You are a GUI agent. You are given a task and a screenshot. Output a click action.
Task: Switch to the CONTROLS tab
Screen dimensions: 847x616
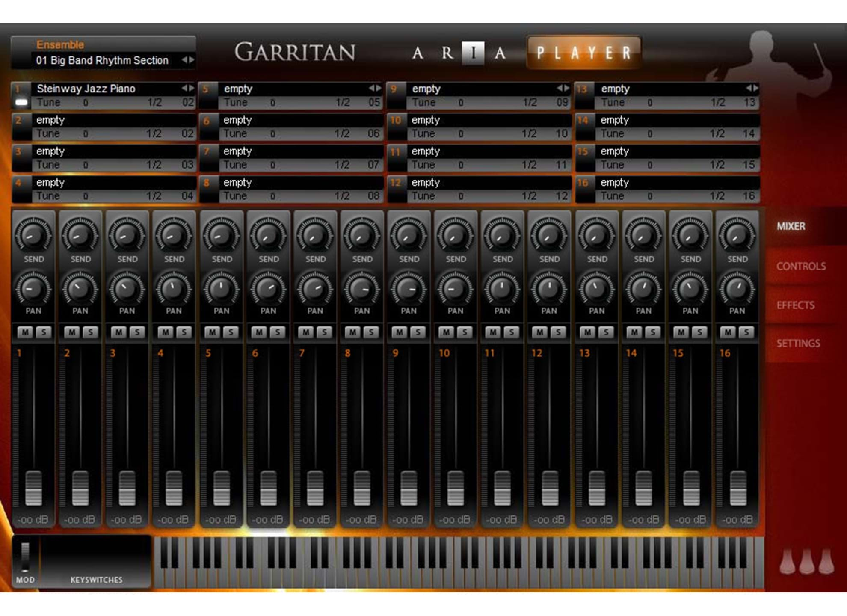coord(801,266)
